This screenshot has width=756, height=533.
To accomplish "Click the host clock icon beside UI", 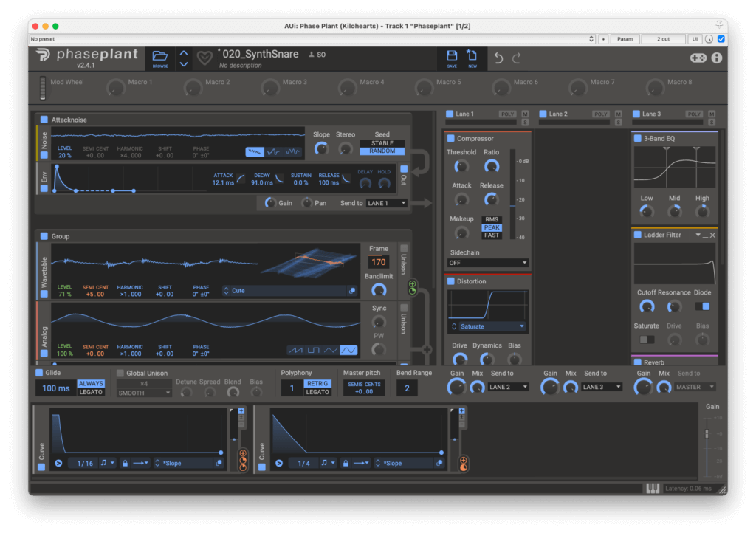I will coord(709,39).
